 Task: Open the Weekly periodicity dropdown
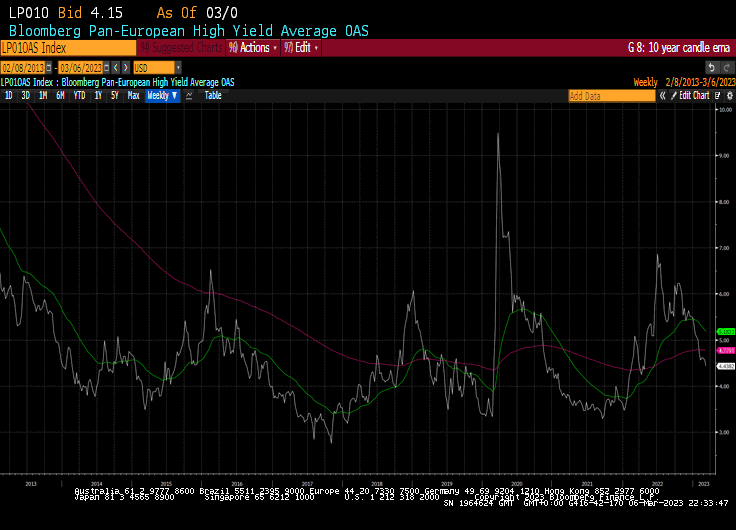162,95
